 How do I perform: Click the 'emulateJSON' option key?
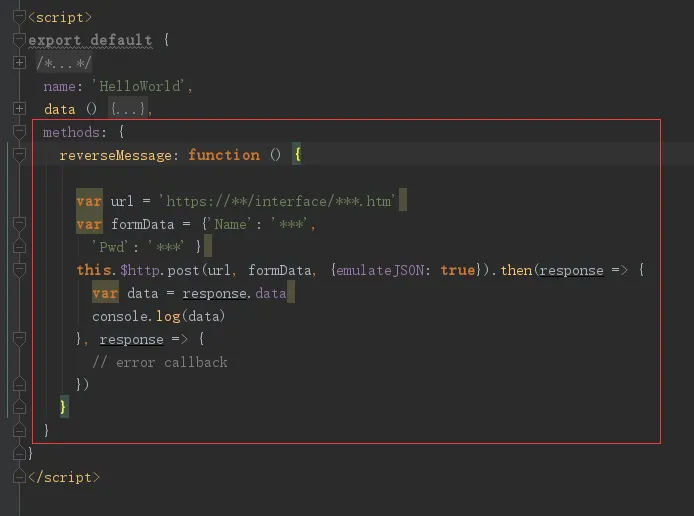pyautogui.click(x=380, y=270)
